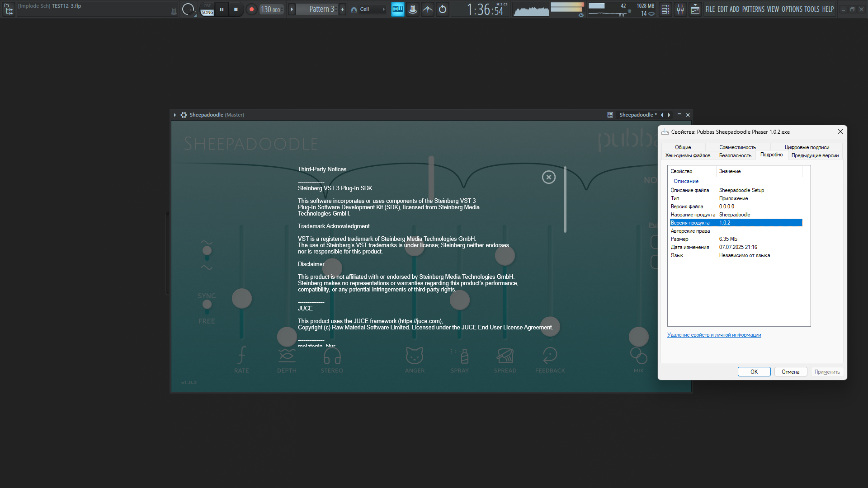Toggle typing keyboard to piano icon

[397, 9]
